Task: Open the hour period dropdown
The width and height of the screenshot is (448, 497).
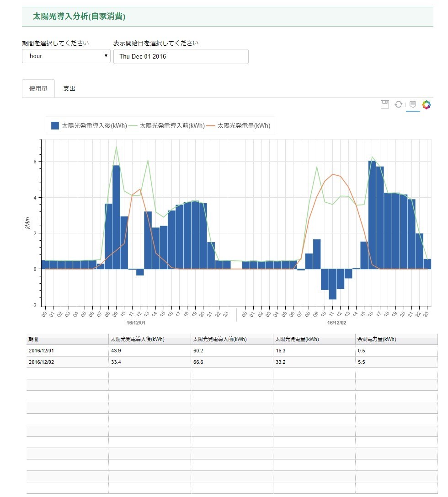Action: tap(66, 56)
